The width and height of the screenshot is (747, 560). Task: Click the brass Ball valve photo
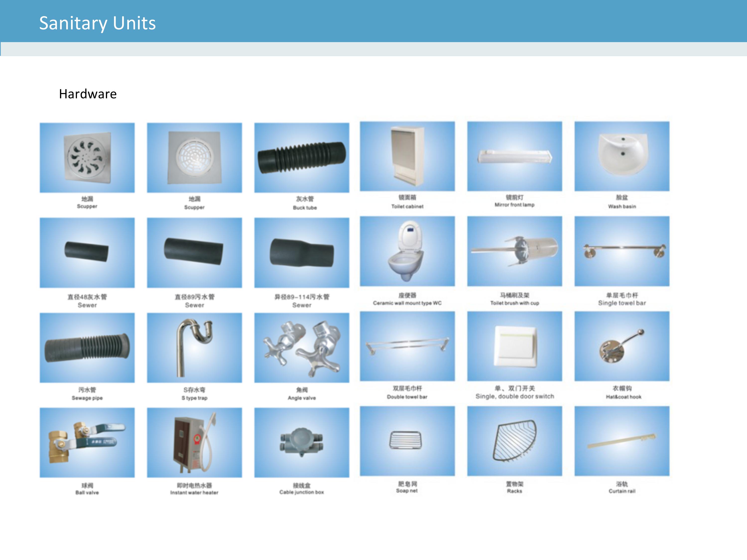(87, 443)
